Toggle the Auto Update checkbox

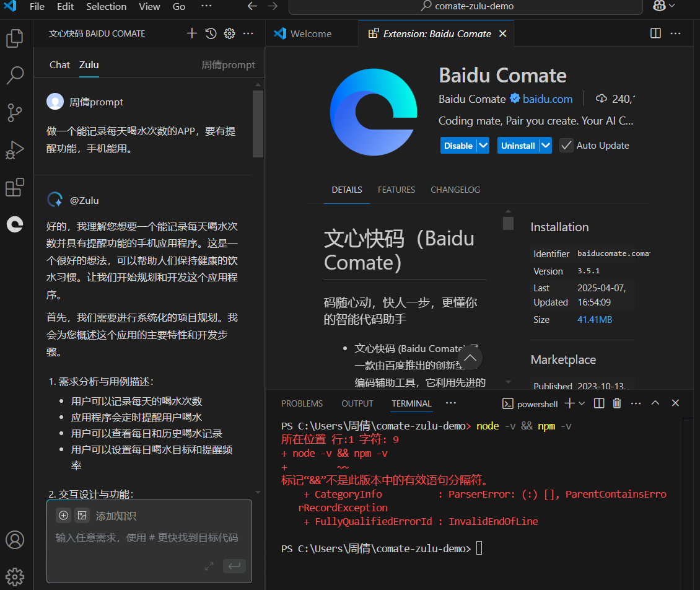(x=566, y=146)
